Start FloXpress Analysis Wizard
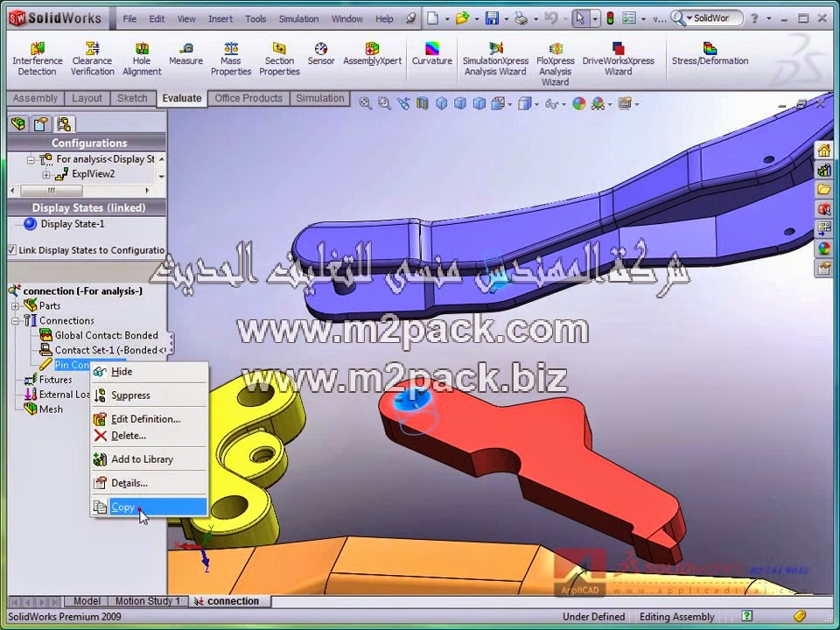Image resolution: width=840 pixels, height=630 pixels. point(556,64)
